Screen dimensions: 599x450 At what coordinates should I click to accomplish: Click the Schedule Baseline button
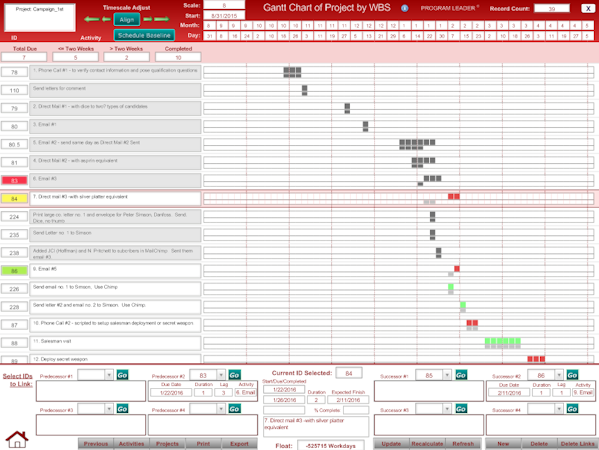144,35
